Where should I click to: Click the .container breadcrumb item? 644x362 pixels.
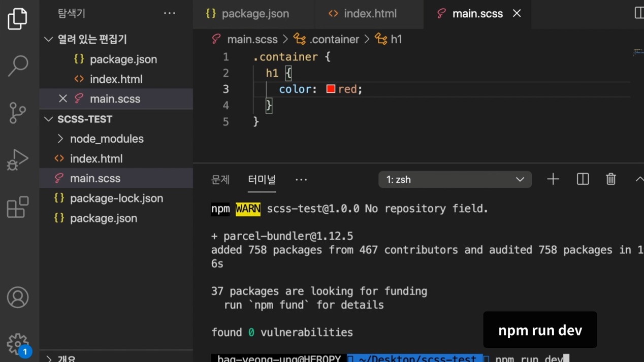[326, 39]
